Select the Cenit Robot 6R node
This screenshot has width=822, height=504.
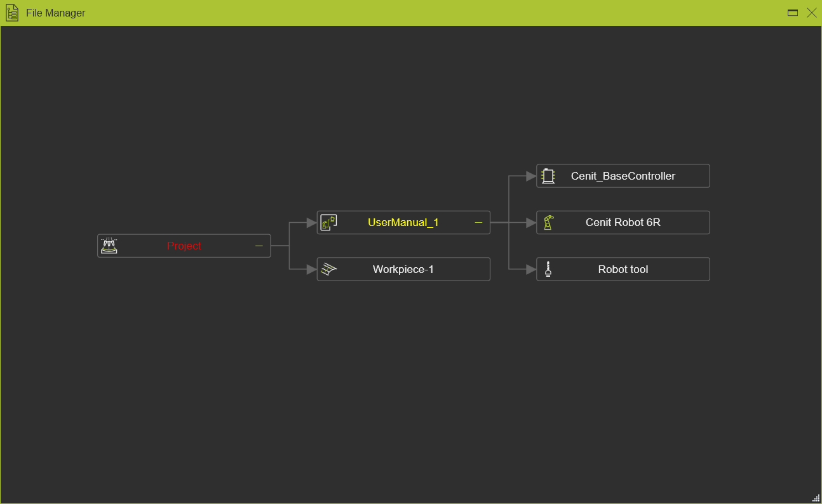coord(630,222)
